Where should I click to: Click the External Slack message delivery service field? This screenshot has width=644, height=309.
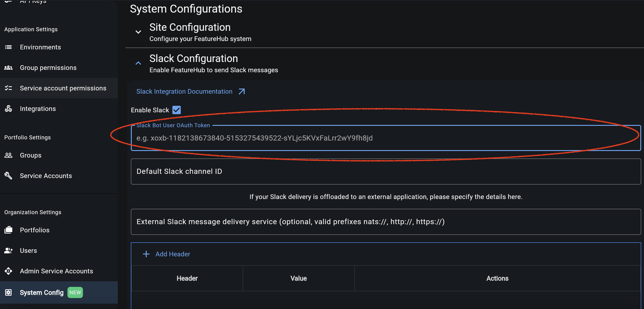pyautogui.click(x=350, y=222)
